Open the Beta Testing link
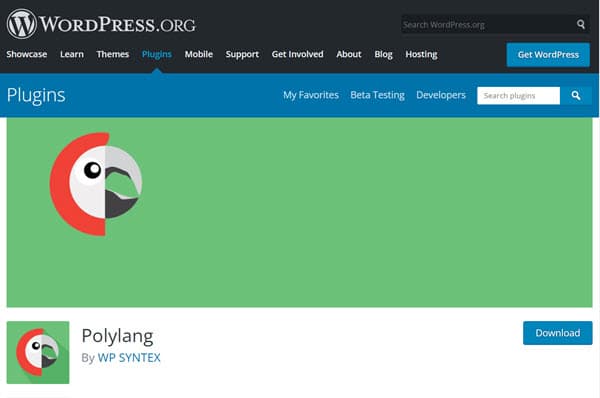600x398 pixels. point(377,95)
